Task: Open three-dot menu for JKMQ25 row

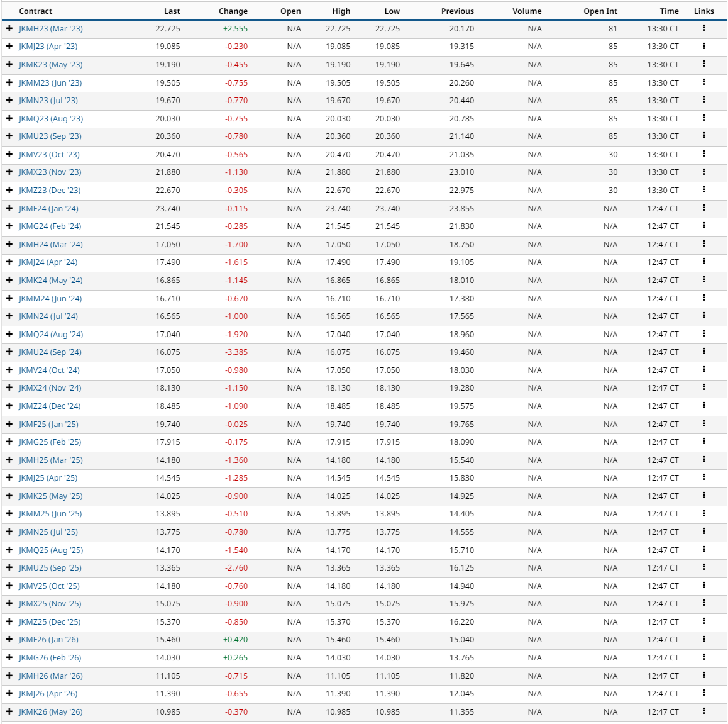Action: tap(704, 549)
